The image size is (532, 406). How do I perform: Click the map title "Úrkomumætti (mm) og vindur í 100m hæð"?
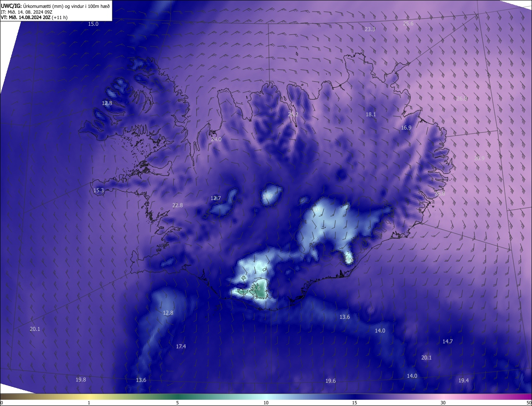click(66, 5)
